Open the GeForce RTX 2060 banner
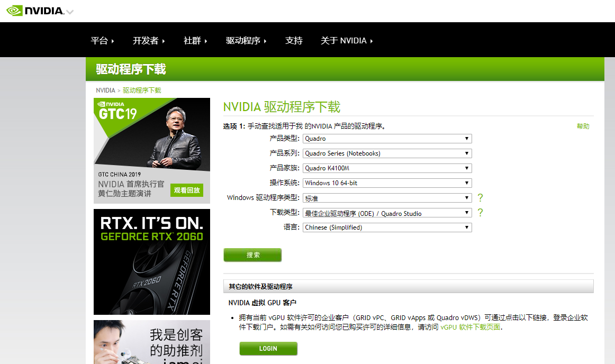615x364 pixels. 152,261
